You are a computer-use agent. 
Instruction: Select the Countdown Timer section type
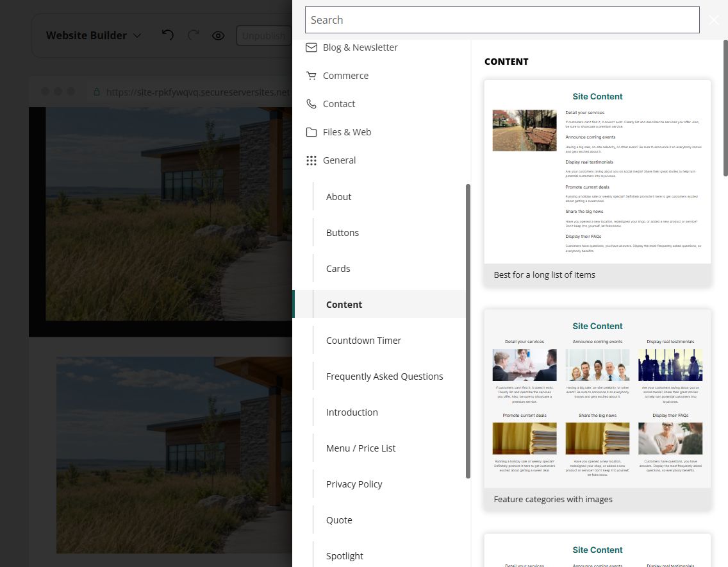[363, 341]
